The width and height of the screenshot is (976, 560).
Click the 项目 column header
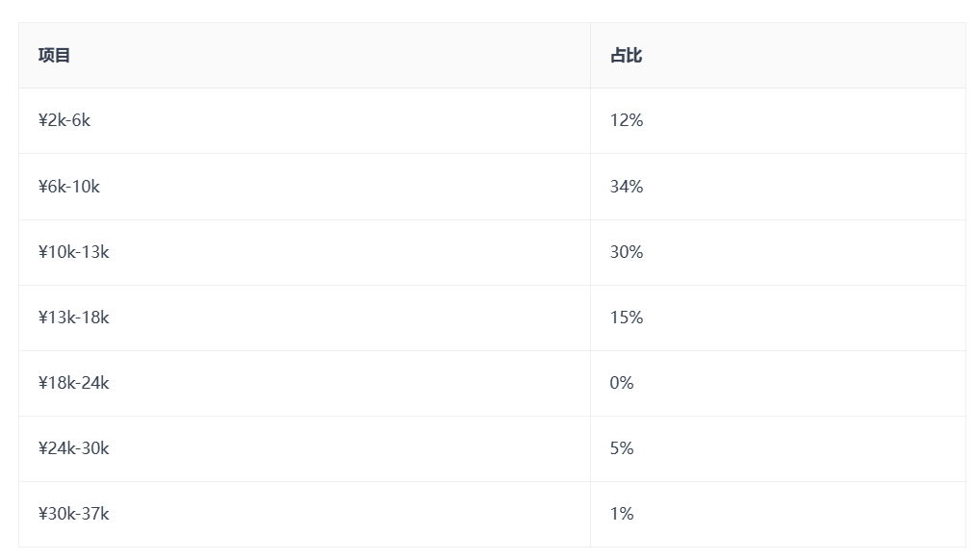pos(55,56)
